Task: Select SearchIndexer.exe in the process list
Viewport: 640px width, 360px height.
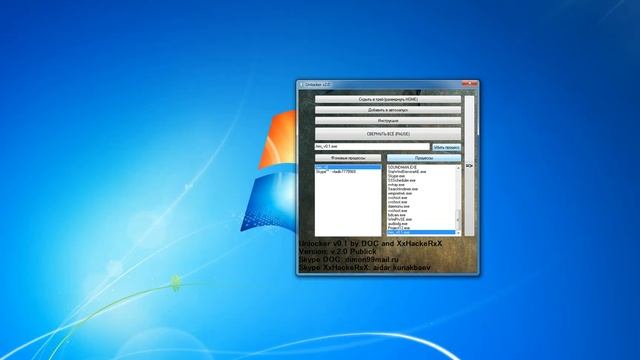Action: click(x=421, y=189)
